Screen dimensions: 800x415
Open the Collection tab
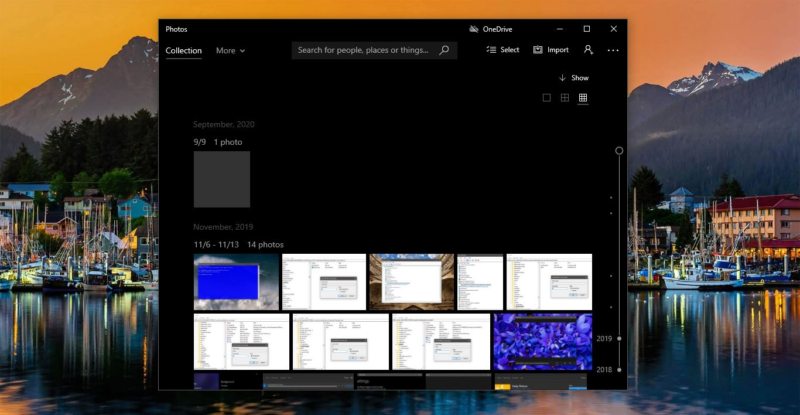pos(184,50)
